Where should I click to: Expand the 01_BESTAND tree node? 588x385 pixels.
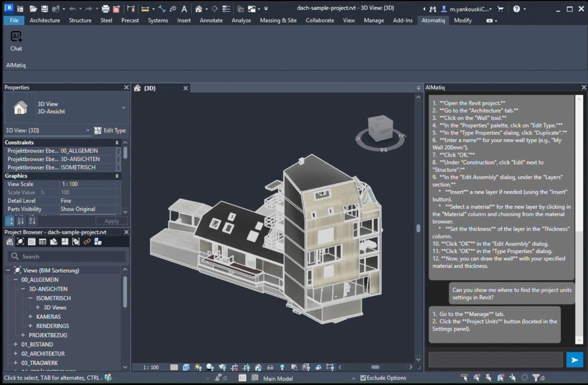coord(15,344)
